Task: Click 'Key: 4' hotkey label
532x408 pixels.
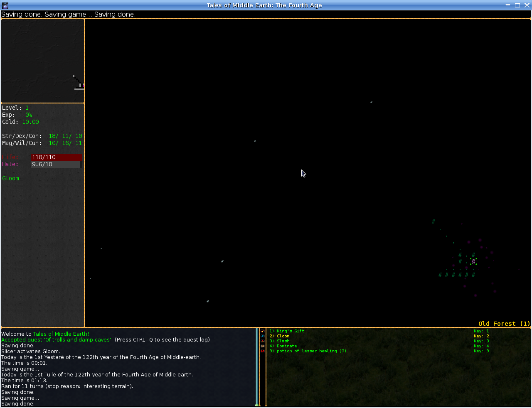Action: [481, 346]
